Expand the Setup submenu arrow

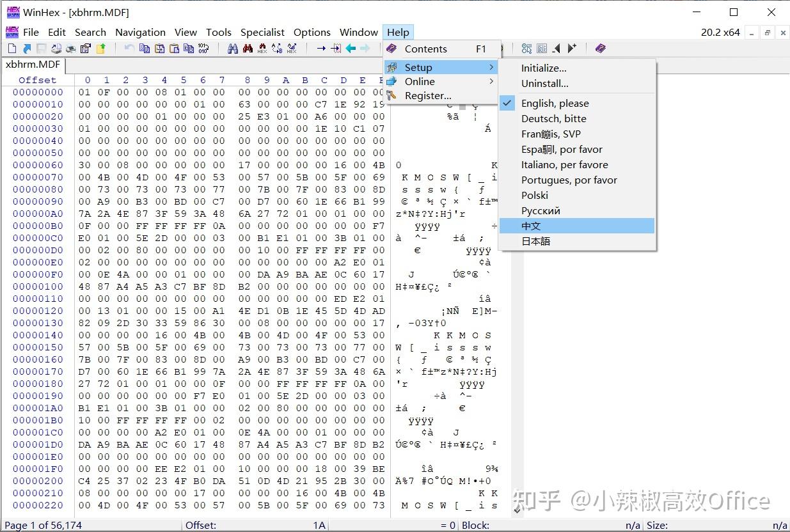click(491, 67)
